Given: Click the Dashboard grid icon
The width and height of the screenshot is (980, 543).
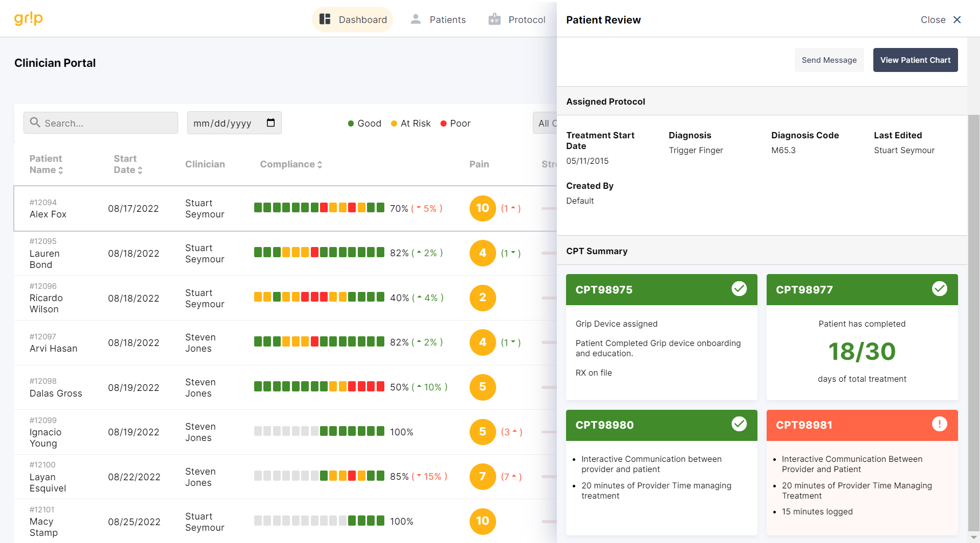Looking at the screenshot, I should pos(325,19).
